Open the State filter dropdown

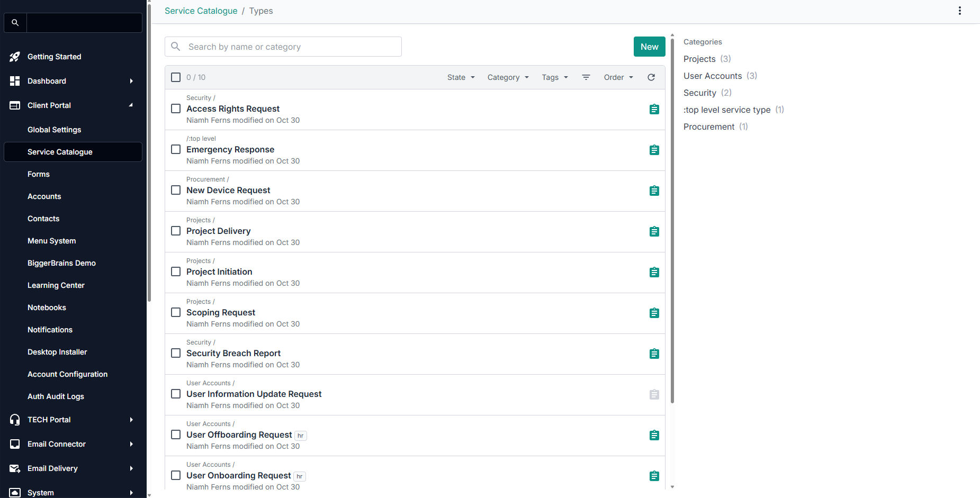461,77
